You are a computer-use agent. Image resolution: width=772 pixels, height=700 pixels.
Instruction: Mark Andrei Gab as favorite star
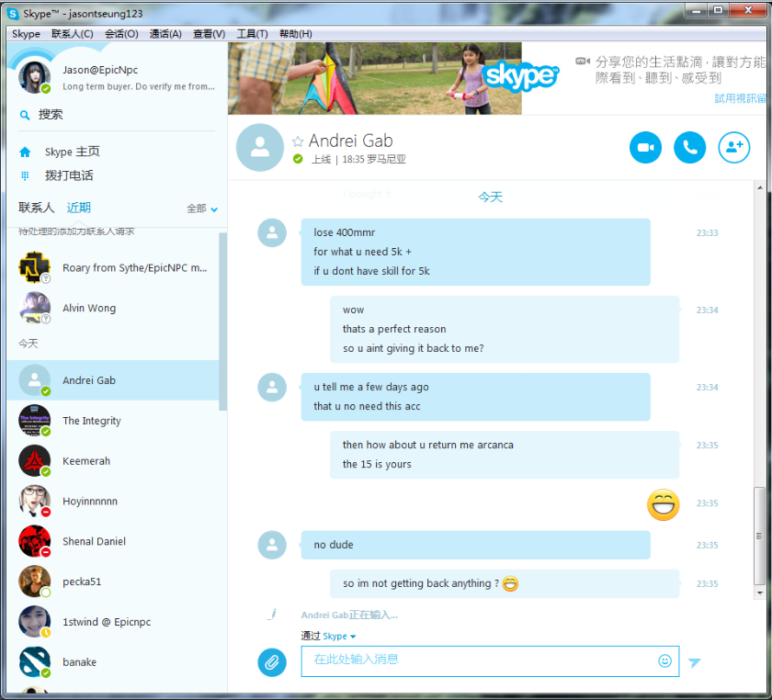[x=298, y=141]
